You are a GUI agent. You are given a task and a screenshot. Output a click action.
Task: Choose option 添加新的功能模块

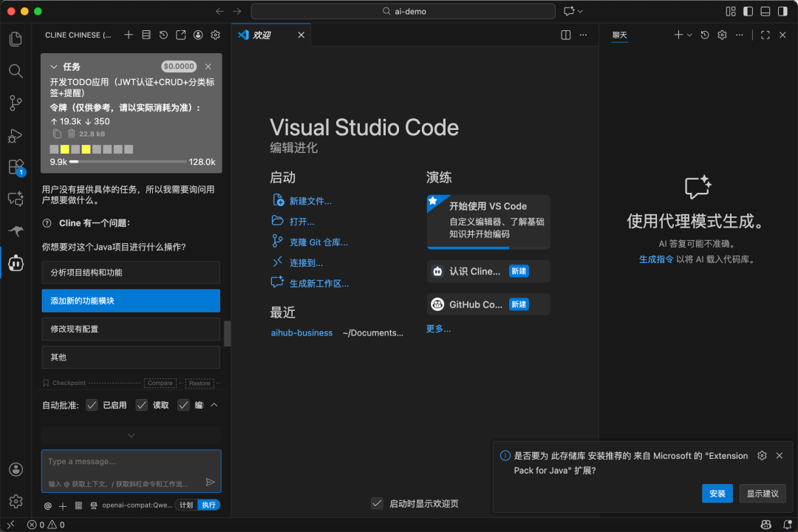[131, 301]
